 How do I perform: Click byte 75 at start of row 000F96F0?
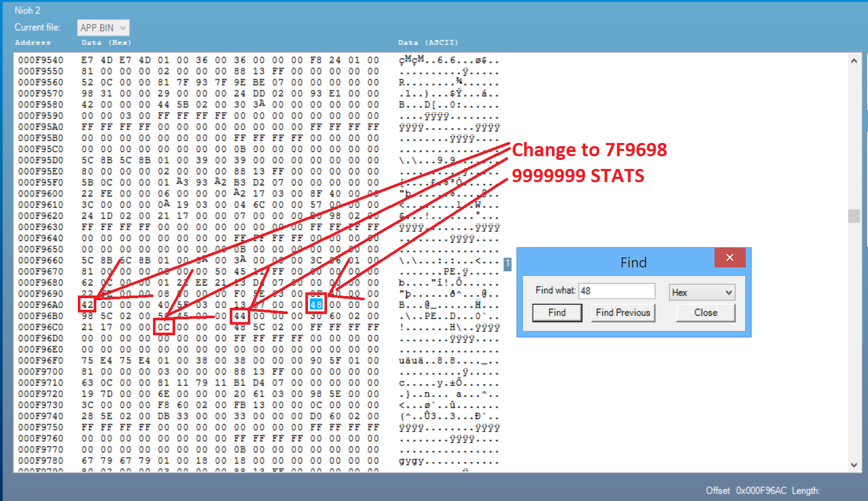[87, 360]
